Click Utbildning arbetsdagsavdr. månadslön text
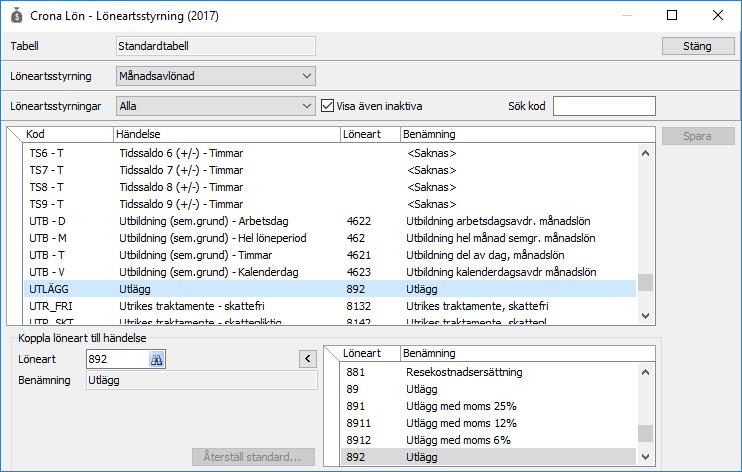This screenshot has height=472, width=742. pos(498,221)
